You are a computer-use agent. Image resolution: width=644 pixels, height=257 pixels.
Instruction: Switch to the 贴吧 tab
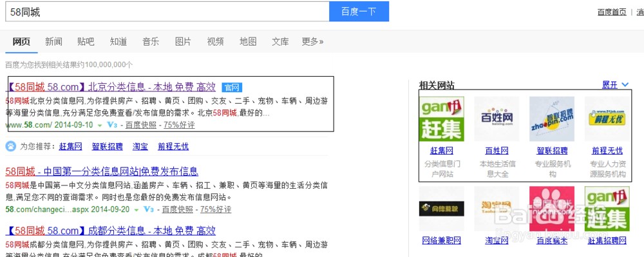coord(86,41)
